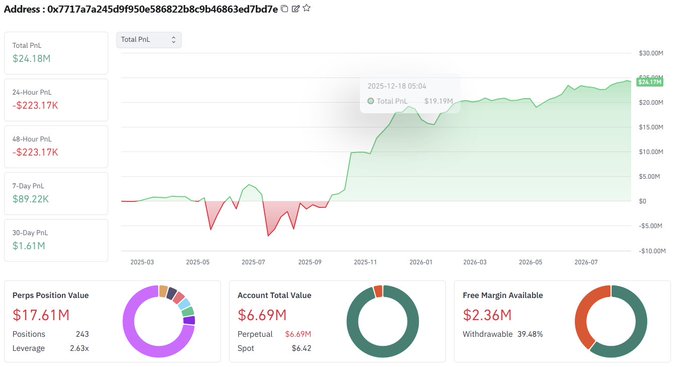Click the -$10.00M y-axis label

652,251
